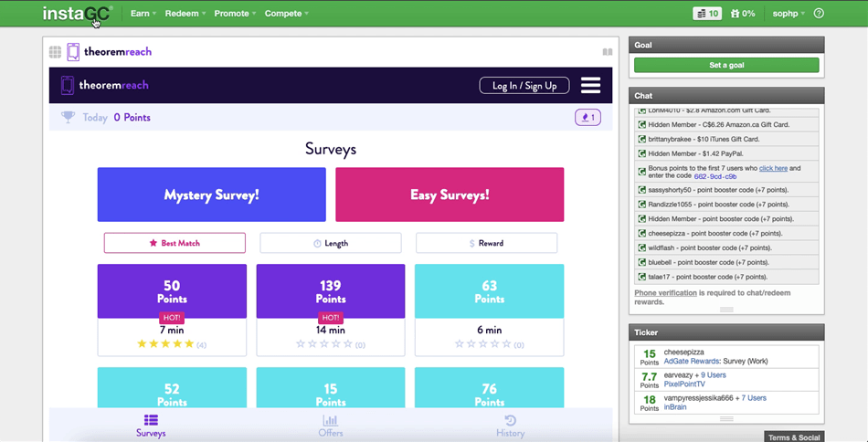Start the Mystery Survey
This screenshot has height=442, width=868.
(x=211, y=195)
